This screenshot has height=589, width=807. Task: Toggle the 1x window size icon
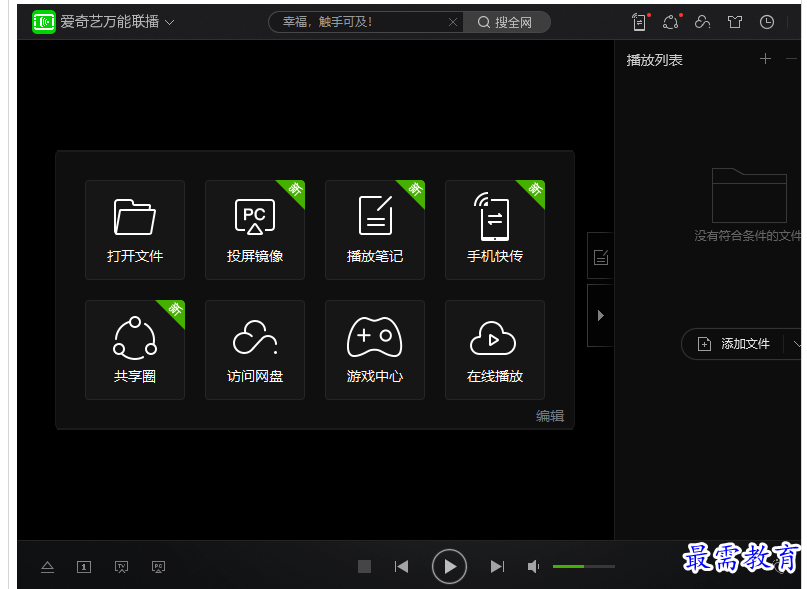84,567
